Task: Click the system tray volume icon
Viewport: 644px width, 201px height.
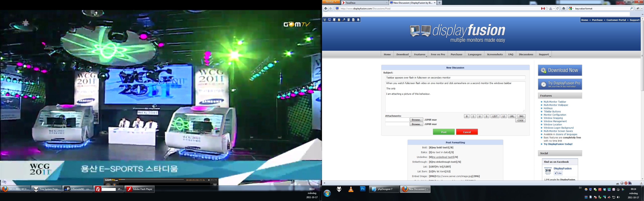Action: coord(619,197)
